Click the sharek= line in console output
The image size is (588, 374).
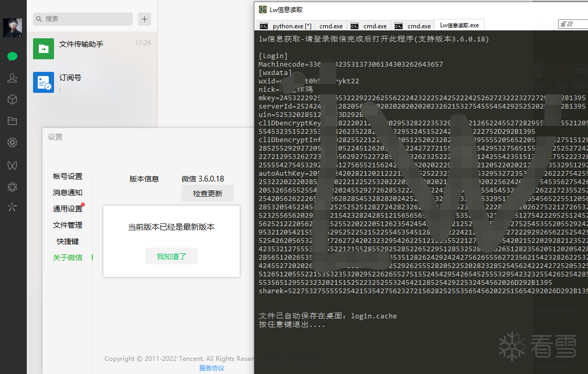pyautogui.click(x=423, y=291)
